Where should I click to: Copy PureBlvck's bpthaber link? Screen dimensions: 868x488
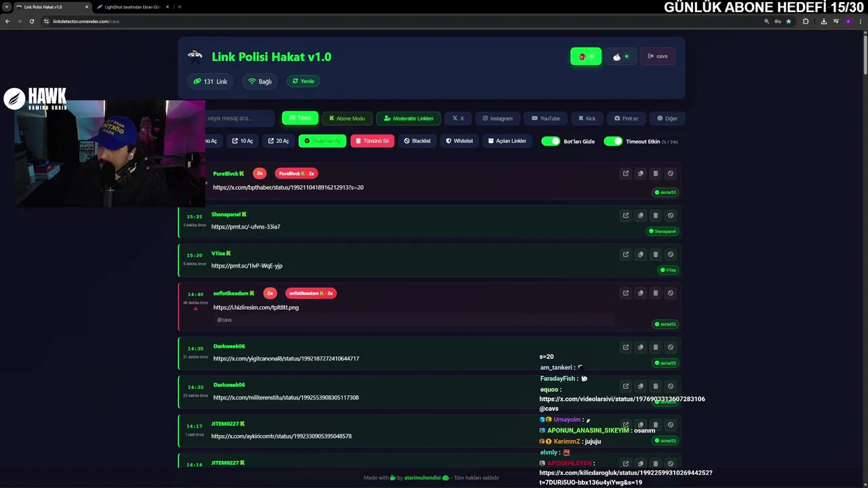click(640, 174)
